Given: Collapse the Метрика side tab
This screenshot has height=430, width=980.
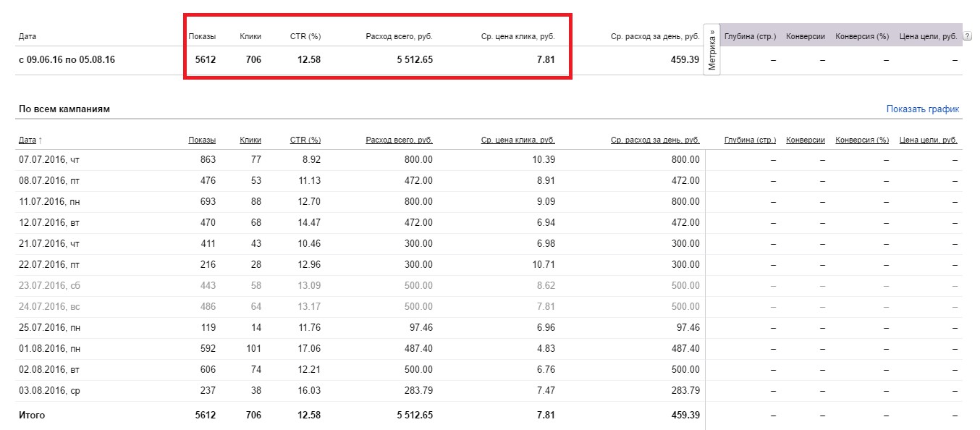Looking at the screenshot, I should [x=712, y=49].
